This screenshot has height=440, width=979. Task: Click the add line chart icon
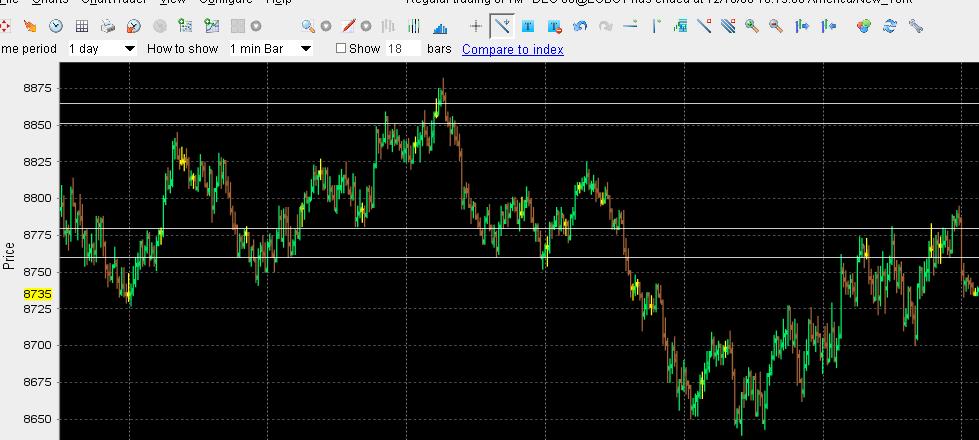tap(212, 26)
